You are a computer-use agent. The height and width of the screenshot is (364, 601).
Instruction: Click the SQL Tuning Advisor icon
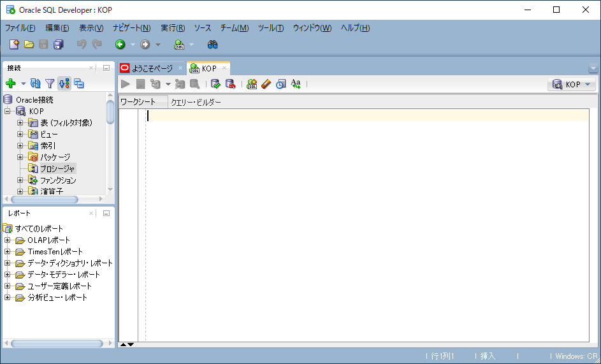pyautogui.click(x=195, y=84)
